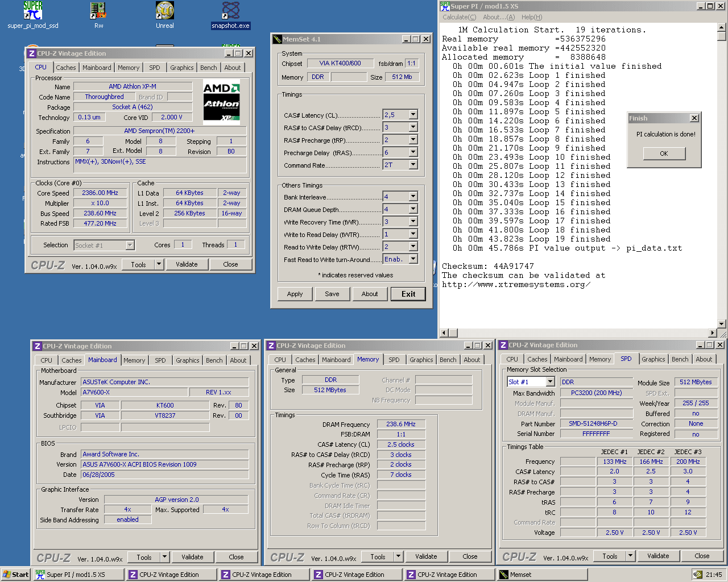Click the About button in MemSet
Image resolution: width=728 pixels, height=582 pixels.
click(370, 294)
